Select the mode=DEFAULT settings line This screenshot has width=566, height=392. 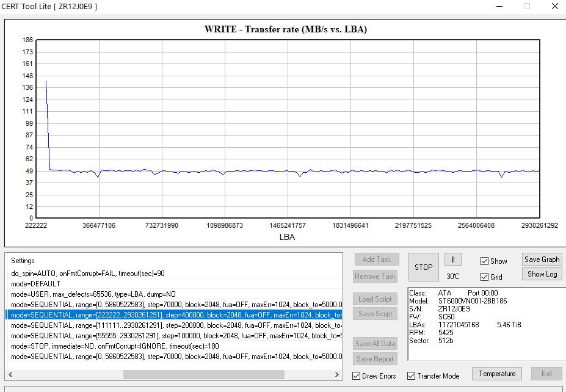click(35, 284)
